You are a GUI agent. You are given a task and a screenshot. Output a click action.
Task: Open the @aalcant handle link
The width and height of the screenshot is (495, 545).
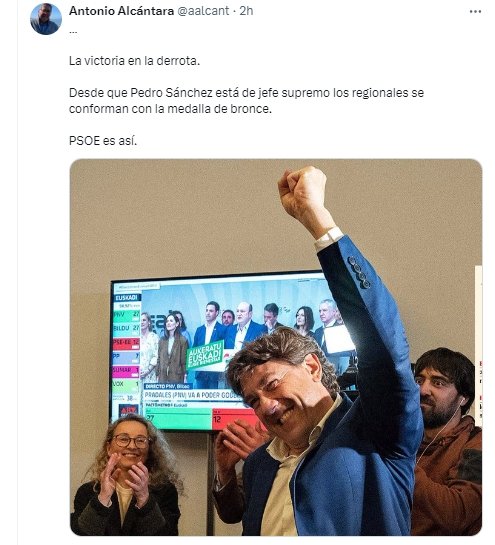coord(203,11)
